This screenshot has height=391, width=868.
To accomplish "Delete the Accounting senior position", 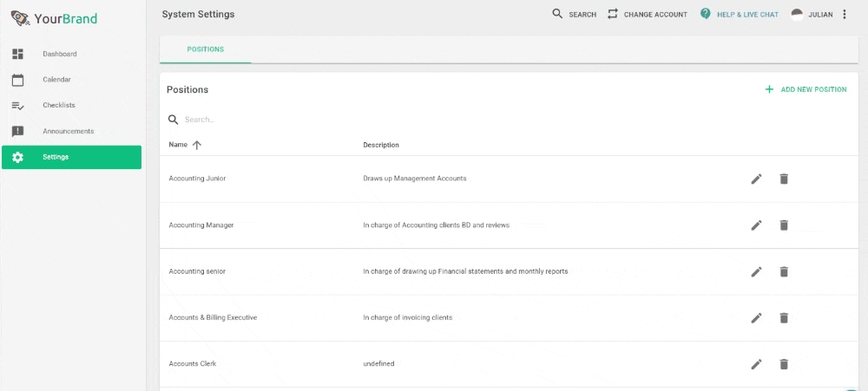I will tap(784, 271).
